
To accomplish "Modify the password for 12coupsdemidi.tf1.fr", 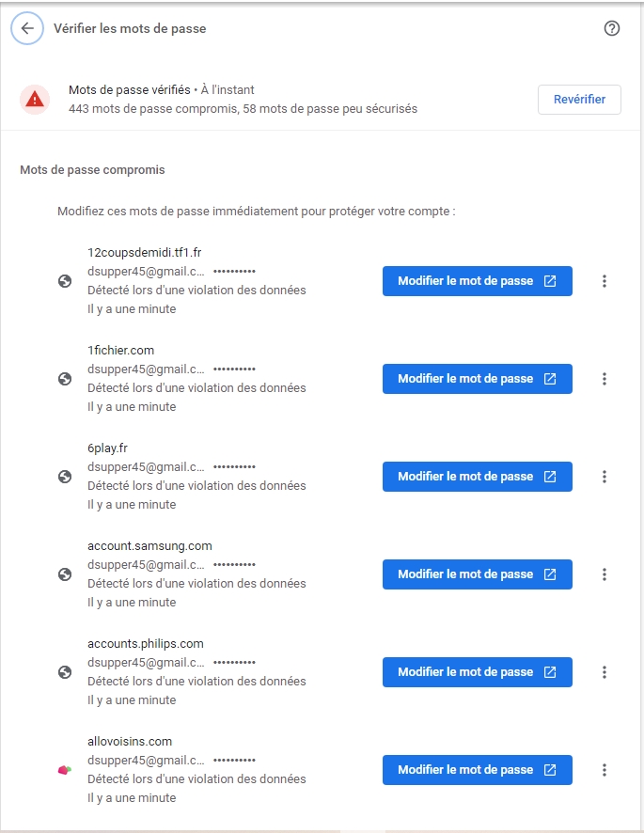I will (x=477, y=281).
